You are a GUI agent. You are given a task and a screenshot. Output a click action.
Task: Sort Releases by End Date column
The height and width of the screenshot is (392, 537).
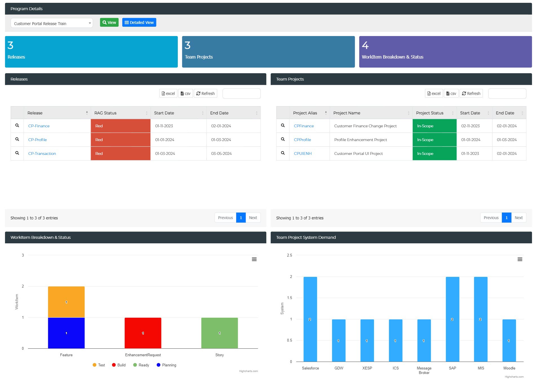pyautogui.click(x=234, y=113)
